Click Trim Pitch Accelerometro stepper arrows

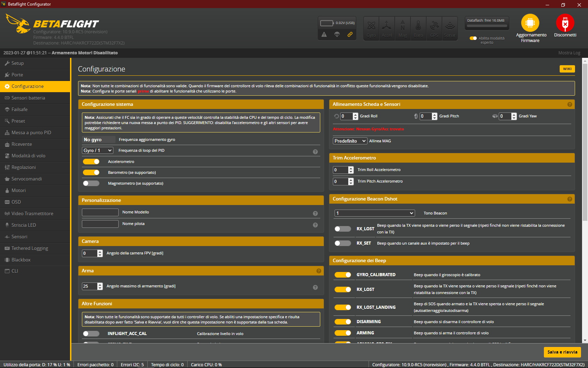pos(351,182)
